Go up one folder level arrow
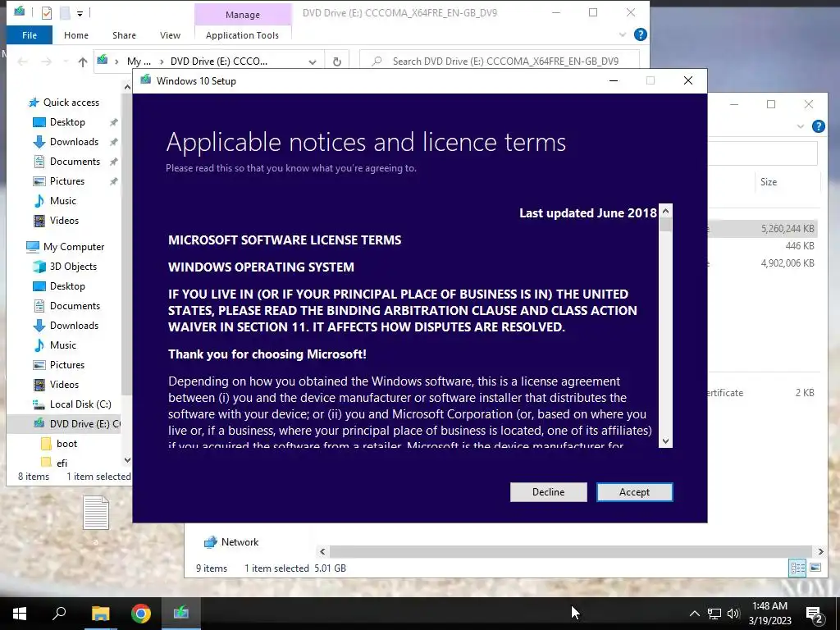Viewport: 840px width, 630px height. 83,62
